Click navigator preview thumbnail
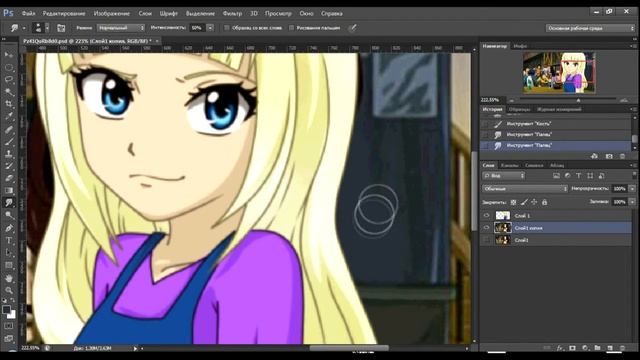The width and height of the screenshot is (640, 360). [559, 73]
